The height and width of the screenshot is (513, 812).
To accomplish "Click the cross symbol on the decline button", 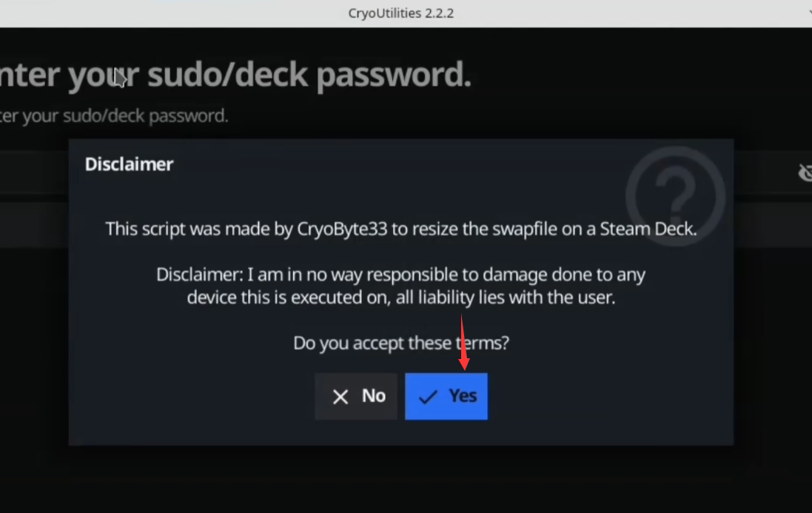I will point(340,396).
